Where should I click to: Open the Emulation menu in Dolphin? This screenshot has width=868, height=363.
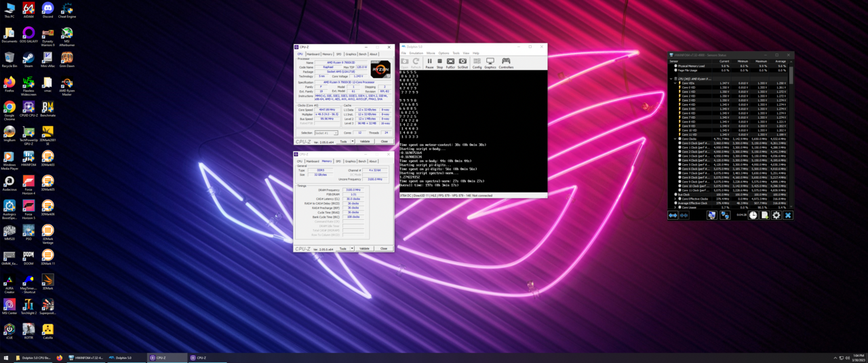(x=416, y=53)
